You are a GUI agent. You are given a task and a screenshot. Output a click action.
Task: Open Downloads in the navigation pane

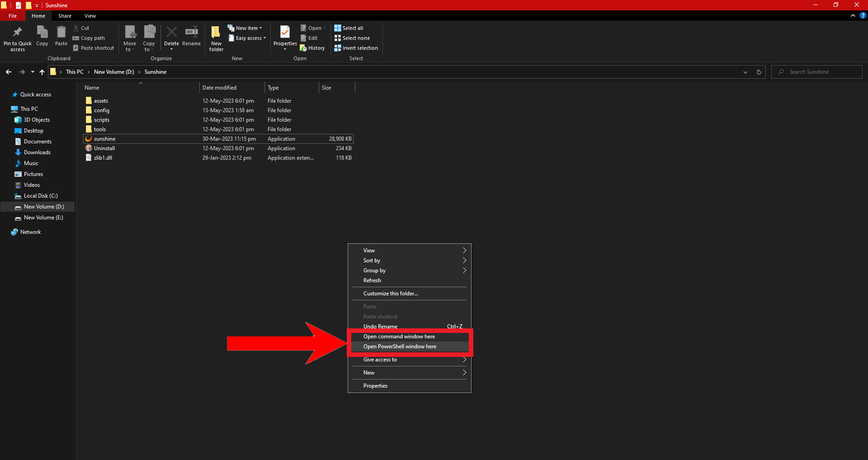[37, 152]
